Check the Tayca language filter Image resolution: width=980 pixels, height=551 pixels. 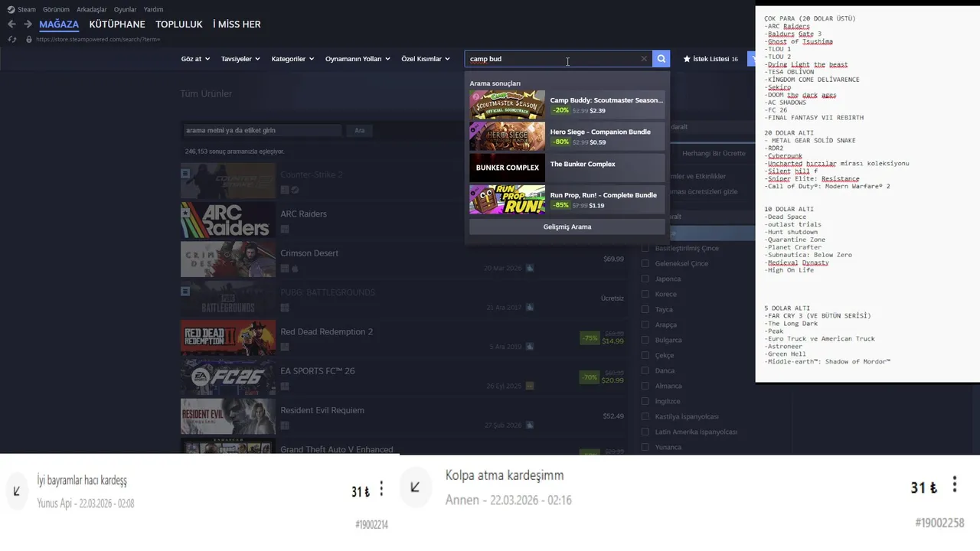tap(645, 309)
